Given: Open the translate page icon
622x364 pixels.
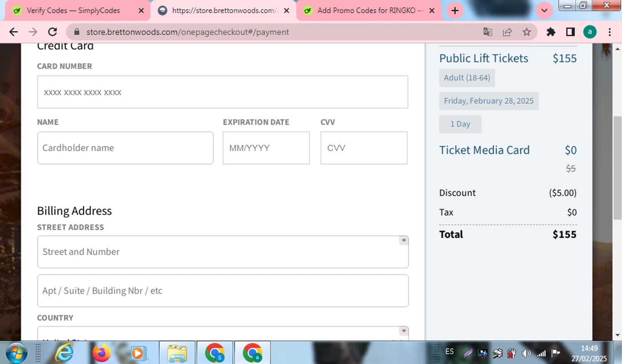Looking at the screenshot, I should [488, 32].
